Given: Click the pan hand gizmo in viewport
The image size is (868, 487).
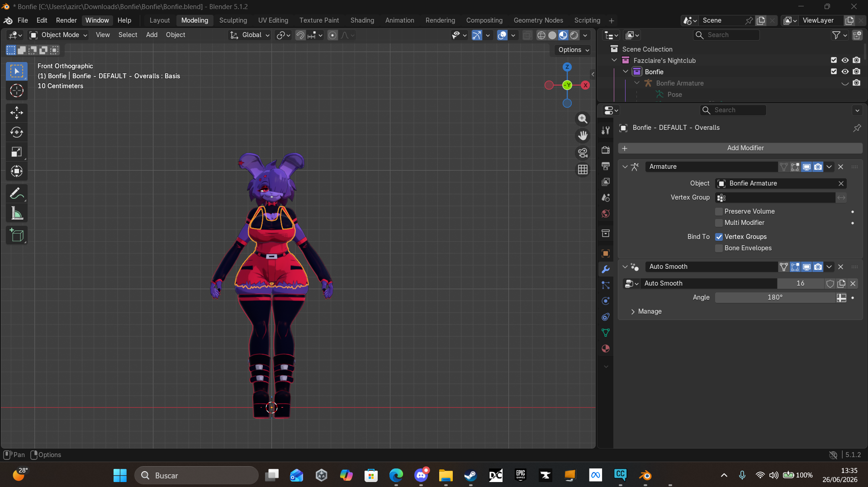Looking at the screenshot, I should tap(583, 135).
